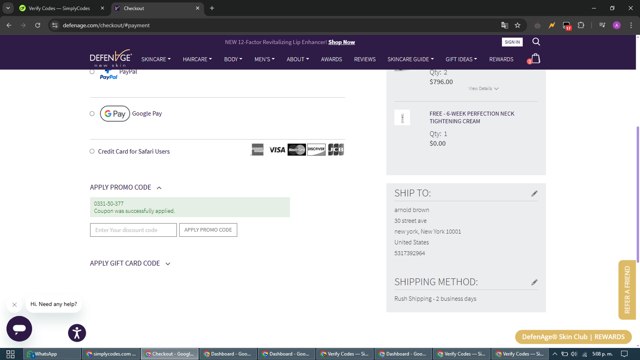
Task: Open DefenAge Skin Club Rewards button
Action: pos(573,337)
